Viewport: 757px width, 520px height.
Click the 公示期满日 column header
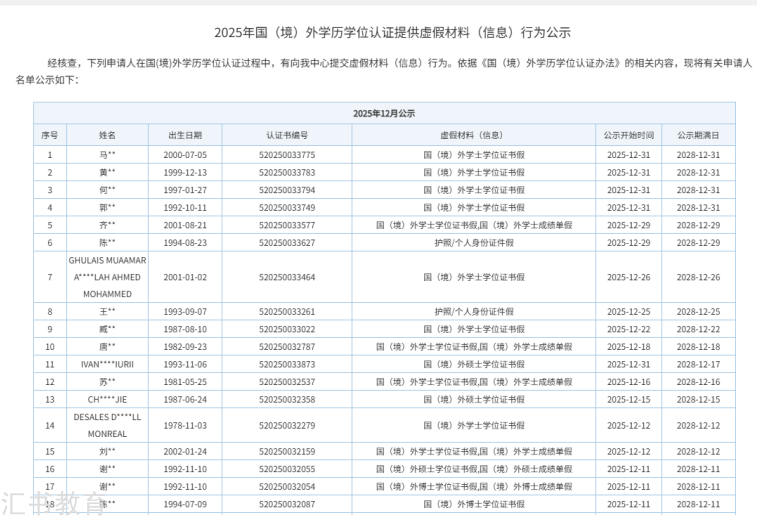(697, 135)
